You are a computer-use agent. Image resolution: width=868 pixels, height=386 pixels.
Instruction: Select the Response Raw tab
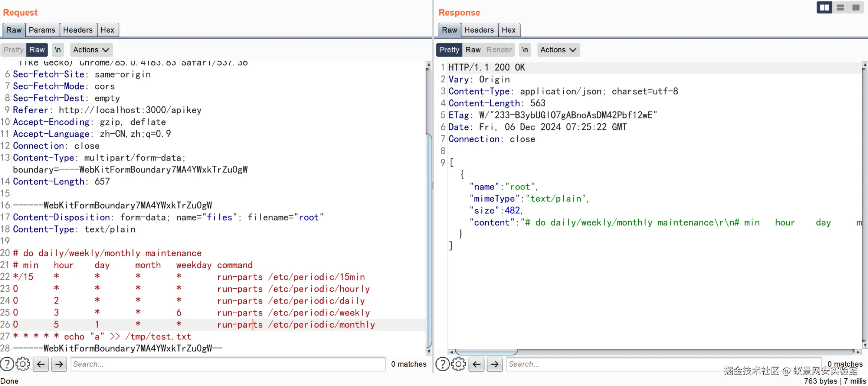click(x=450, y=30)
